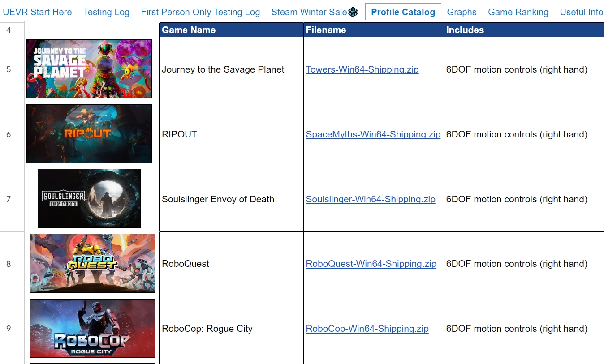This screenshot has height=364, width=604.
Task: Open the Useful Info tab
Action: tap(581, 12)
